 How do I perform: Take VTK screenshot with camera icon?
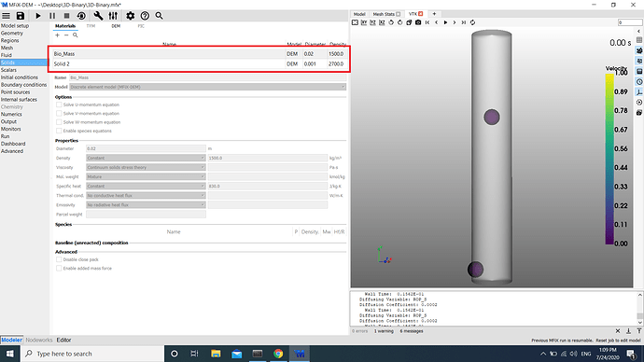click(418, 22)
